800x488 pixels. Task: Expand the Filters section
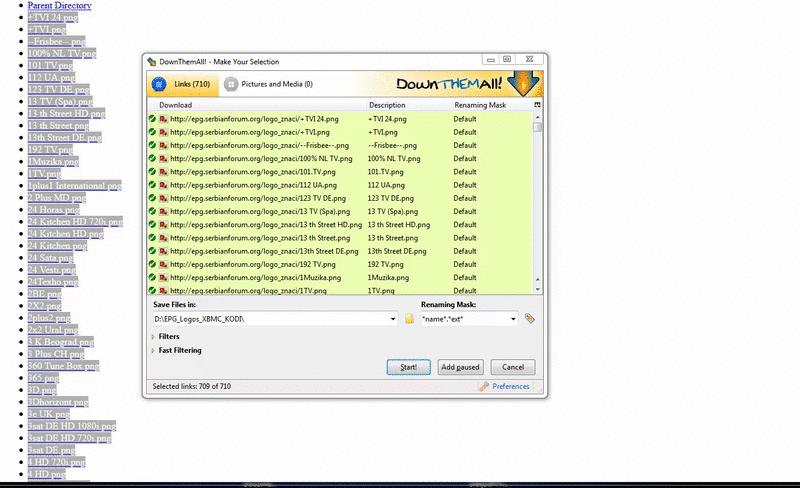153,337
